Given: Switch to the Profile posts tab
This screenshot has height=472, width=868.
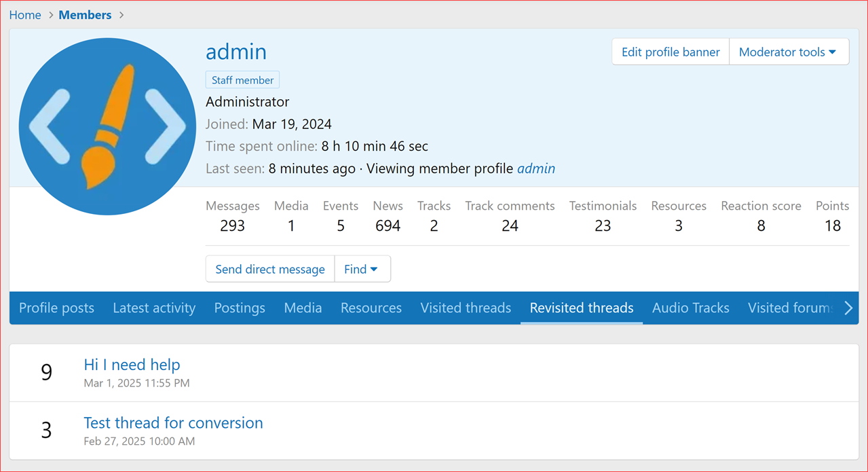Looking at the screenshot, I should tap(56, 308).
